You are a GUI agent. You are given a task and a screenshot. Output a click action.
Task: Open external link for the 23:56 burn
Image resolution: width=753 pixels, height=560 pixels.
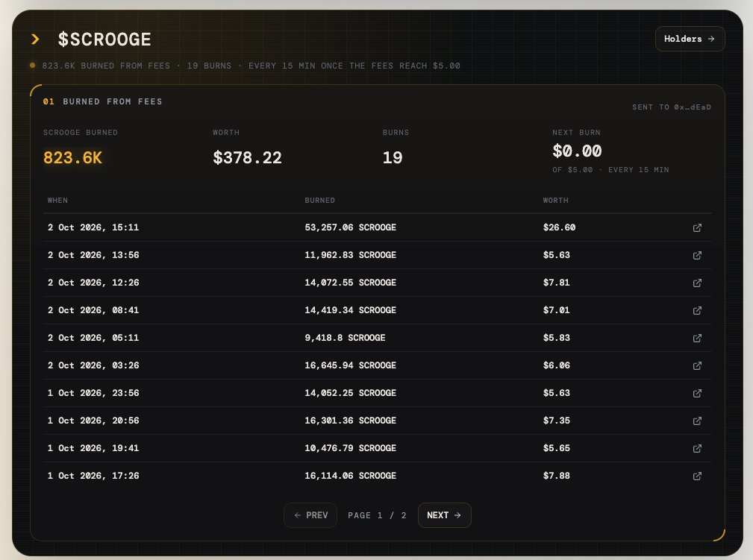[x=697, y=393]
